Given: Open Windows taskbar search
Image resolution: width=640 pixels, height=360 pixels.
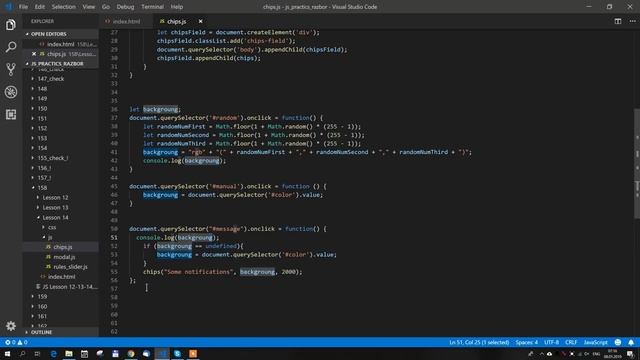Looking at the screenshot, I should coord(22,353).
